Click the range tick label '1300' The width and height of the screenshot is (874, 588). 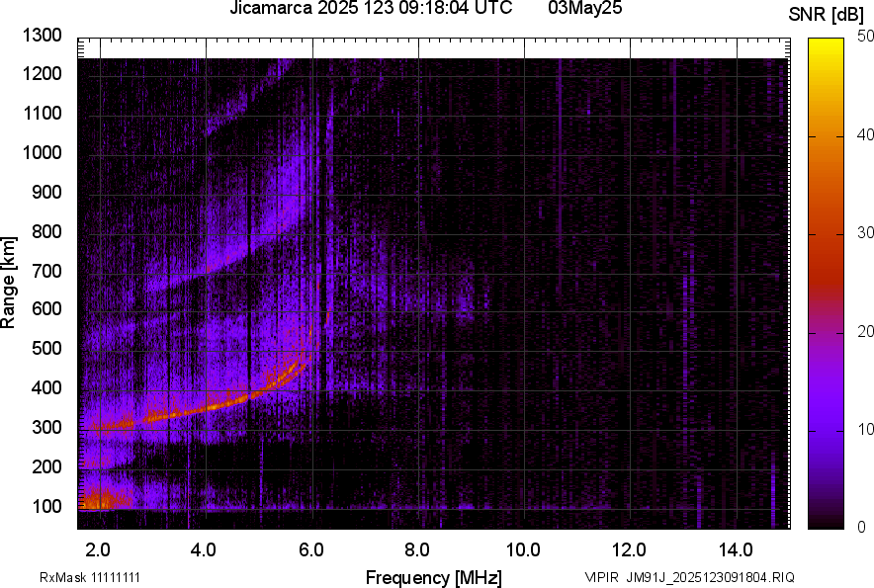(x=43, y=36)
